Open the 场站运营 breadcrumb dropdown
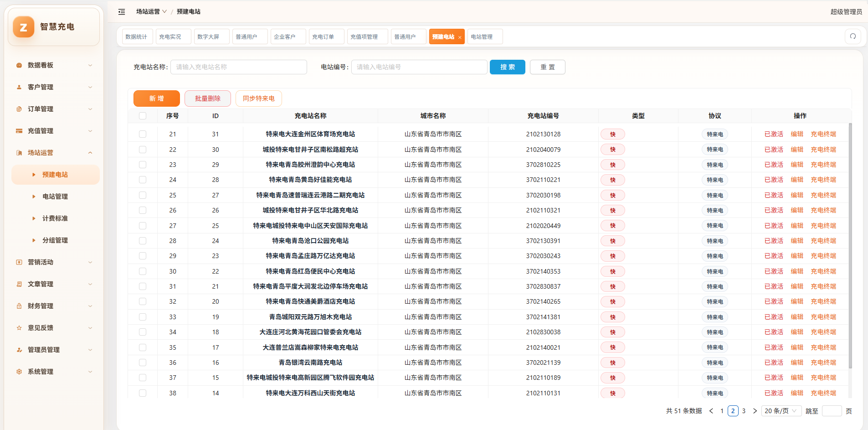The height and width of the screenshot is (430, 868). coord(151,12)
